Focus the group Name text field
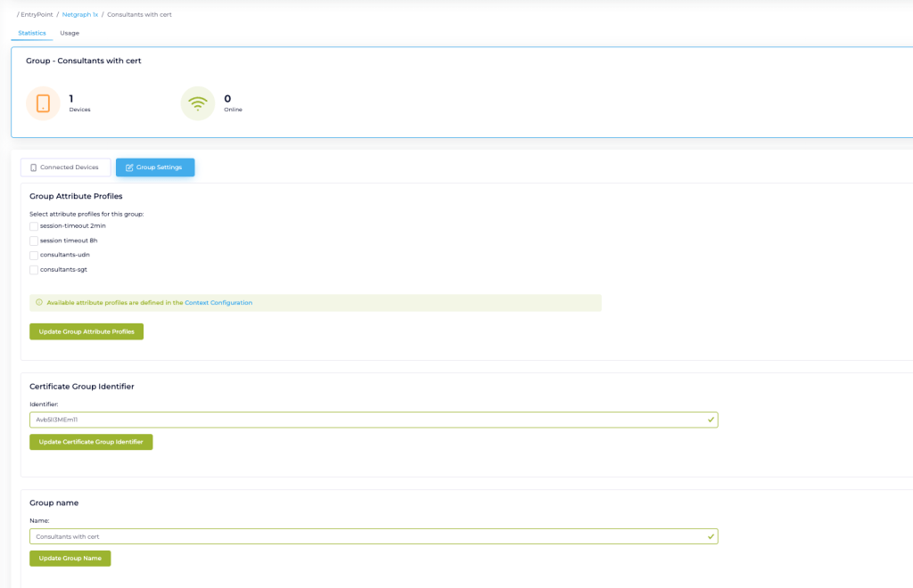 (357, 537)
